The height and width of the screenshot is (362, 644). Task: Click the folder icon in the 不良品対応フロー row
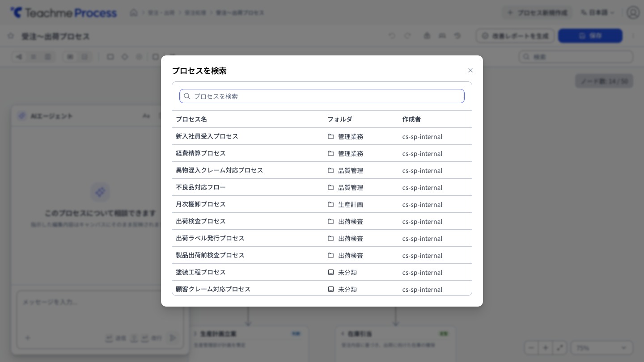click(x=331, y=187)
